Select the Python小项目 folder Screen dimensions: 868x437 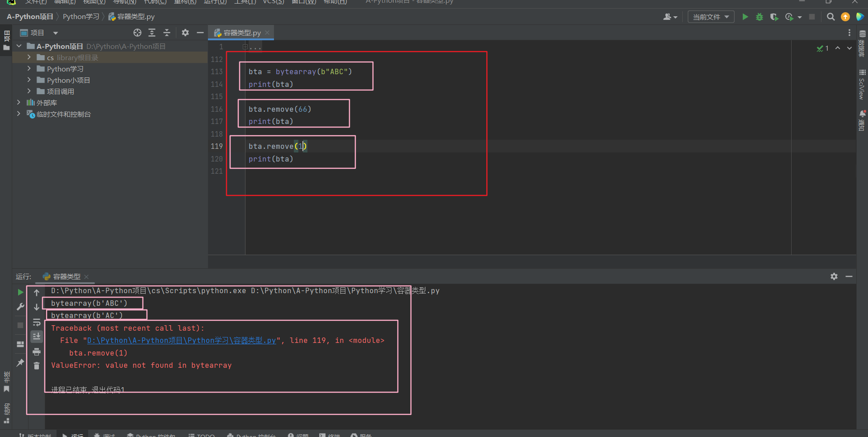68,80
